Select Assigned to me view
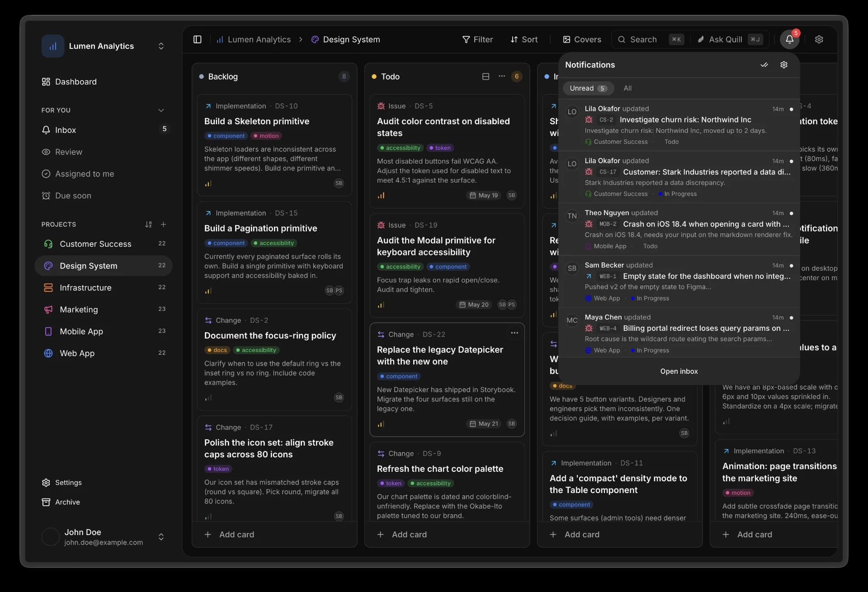 104,174
